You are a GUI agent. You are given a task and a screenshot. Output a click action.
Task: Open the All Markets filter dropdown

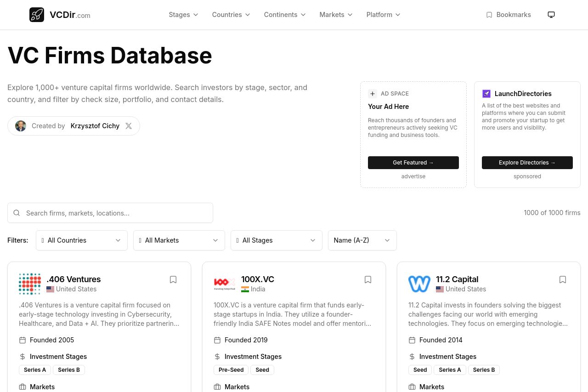point(179,240)
